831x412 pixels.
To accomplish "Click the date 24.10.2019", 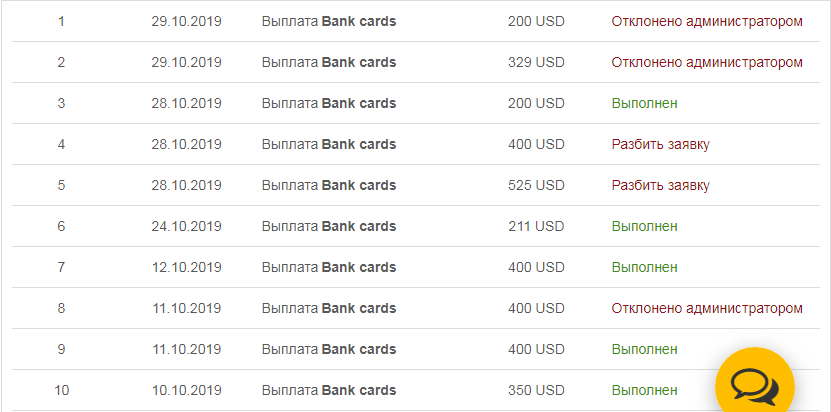I will tap(186, 226).
